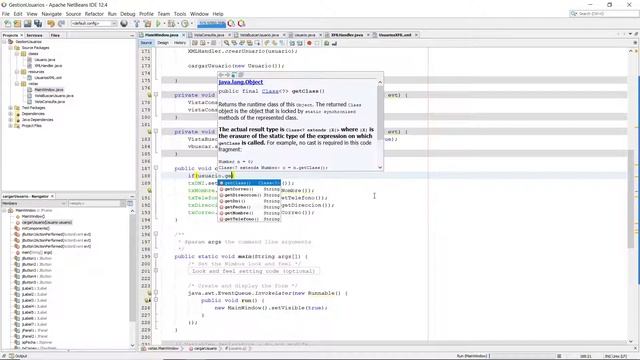Click the History view button

[x=180, y=43]
